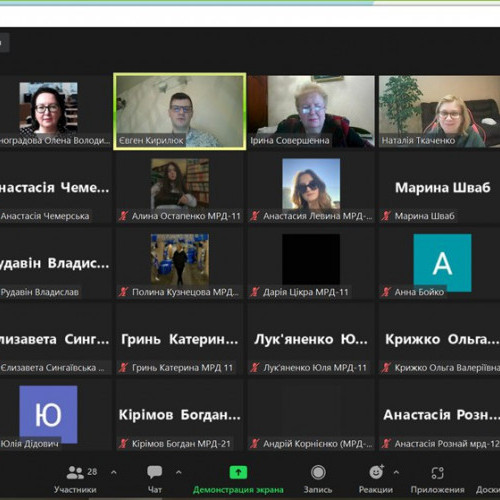Screen dimensions: 500x500
Task: Open the Участники participants panel icon
Action: point(75,472)
